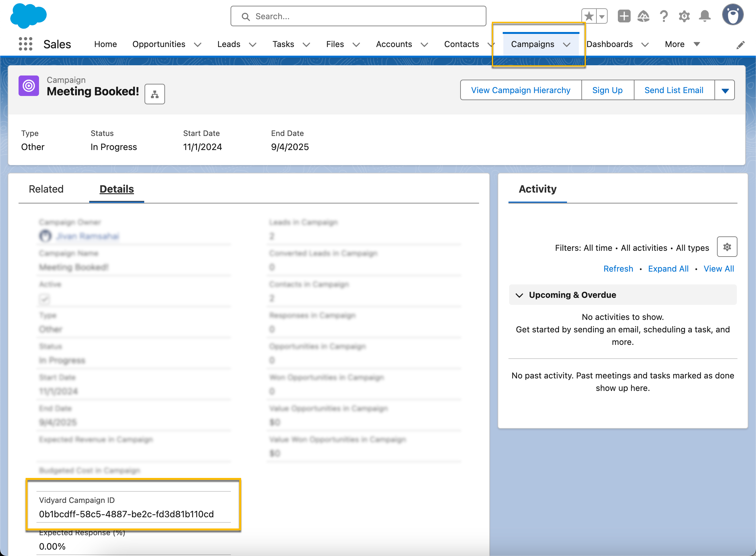Expand the Leads tab chevron
Screen dimensions: 756x556
pos(253,45)
